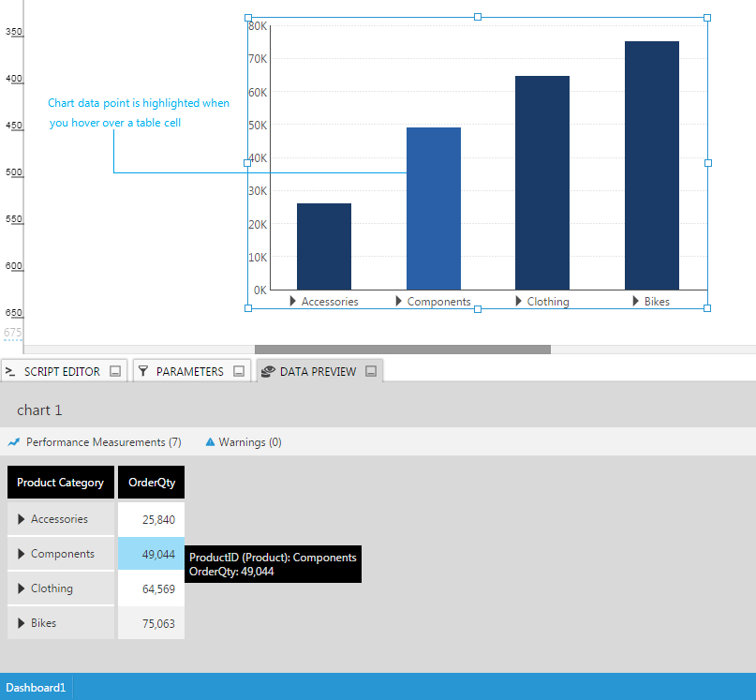Expand the Accessories row in data table
The image size is (756, 700).
[x=22, y=519]
